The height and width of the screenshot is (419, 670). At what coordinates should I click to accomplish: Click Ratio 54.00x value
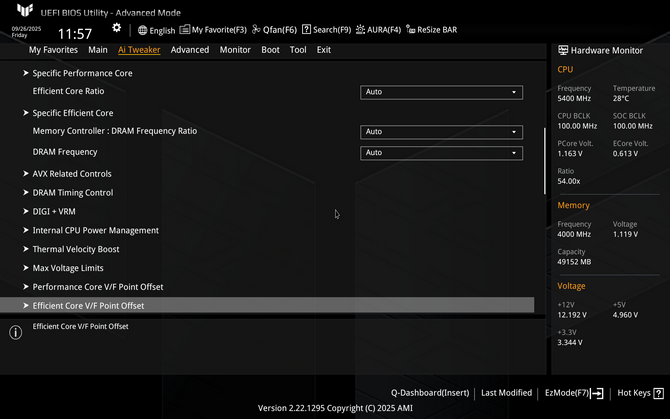tap(569, 181)
